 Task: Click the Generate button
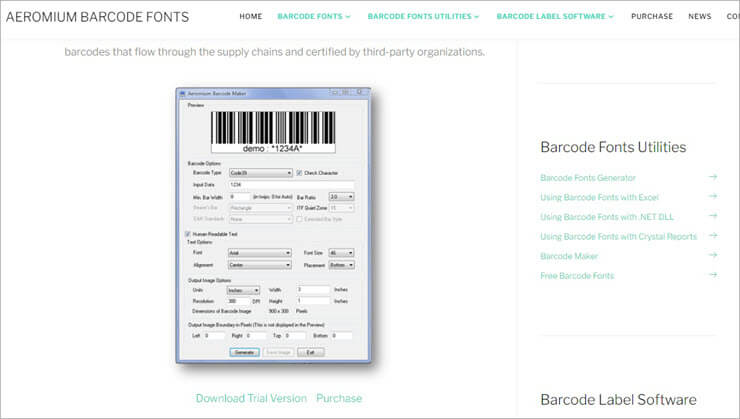point(244,352)
